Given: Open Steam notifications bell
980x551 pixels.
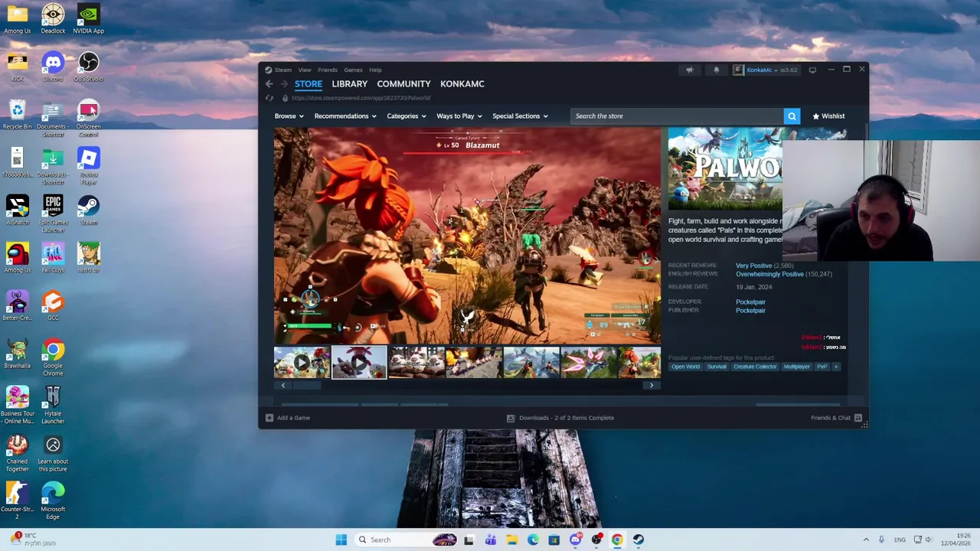Looking at the screenshot, I should (717, 70).
